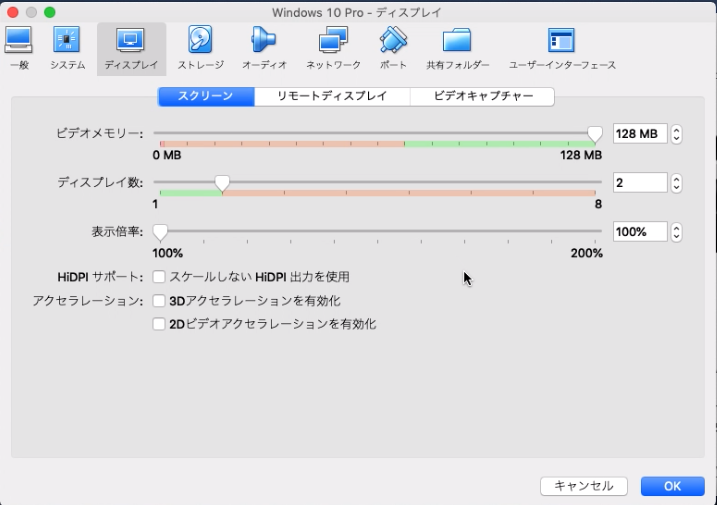Close the settings window with red button
The image size is (717, 505).
(13, 12)
